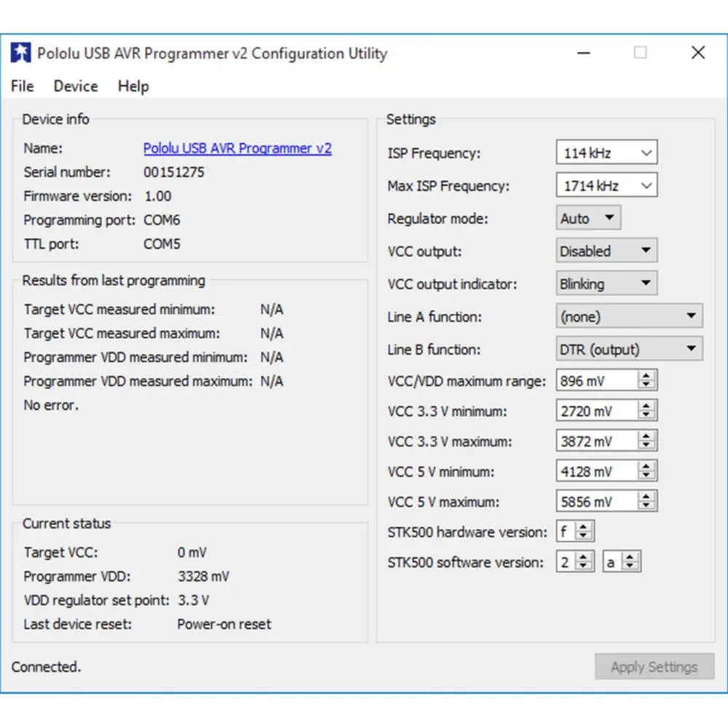Screen dimensions: 728x728
Task: Open the VCC output dropdown
Action: tap(606, 251)
